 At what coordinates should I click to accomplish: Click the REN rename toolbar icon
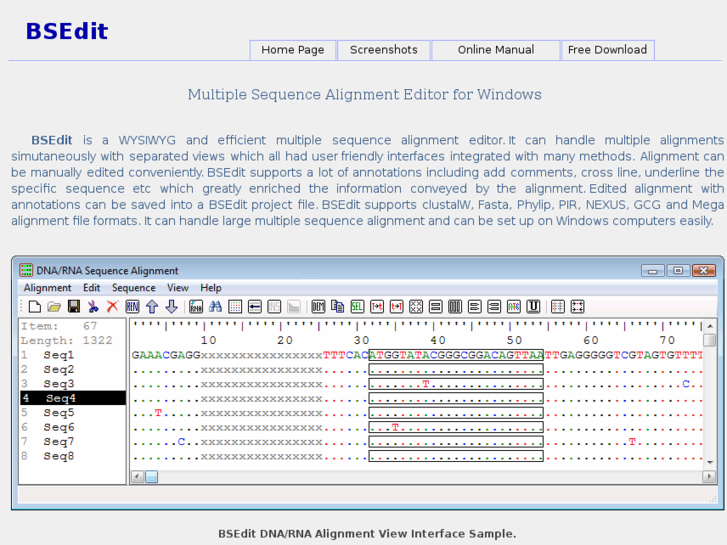[x=132, y=307]
